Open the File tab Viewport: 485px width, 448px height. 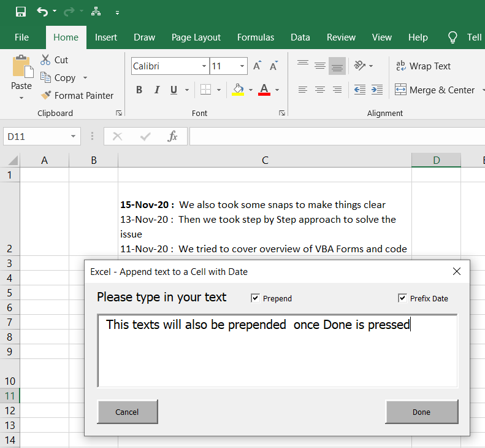21,37
